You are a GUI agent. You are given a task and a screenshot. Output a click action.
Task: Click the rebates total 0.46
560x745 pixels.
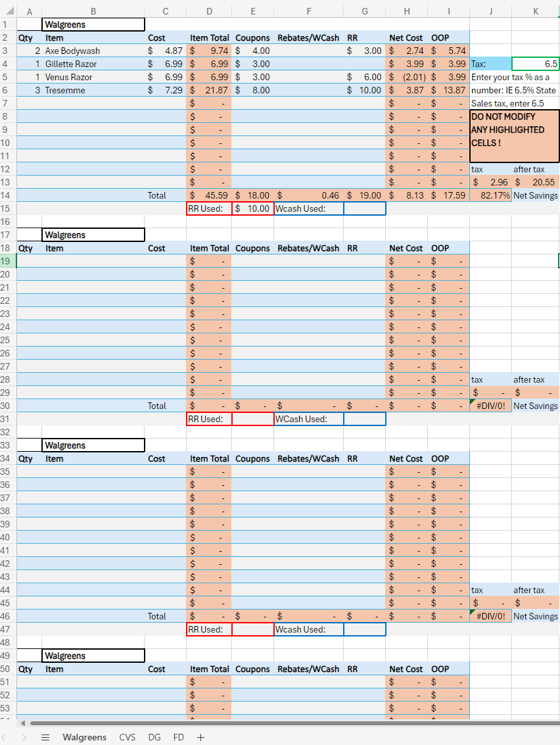pos(309,195)
